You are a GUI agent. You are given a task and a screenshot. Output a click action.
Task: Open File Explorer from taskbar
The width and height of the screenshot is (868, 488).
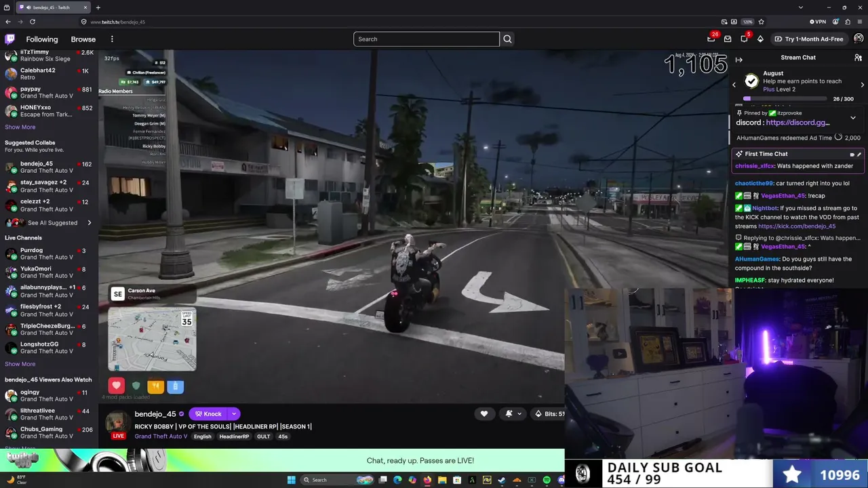[442, 480]
